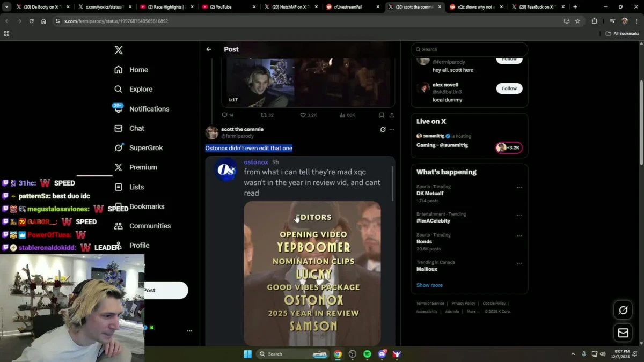The height and width of the screenshot is (362, 644).
Task: Open Grok icon on scott's post
Action: pyautogui.click(x=383, y=130)
